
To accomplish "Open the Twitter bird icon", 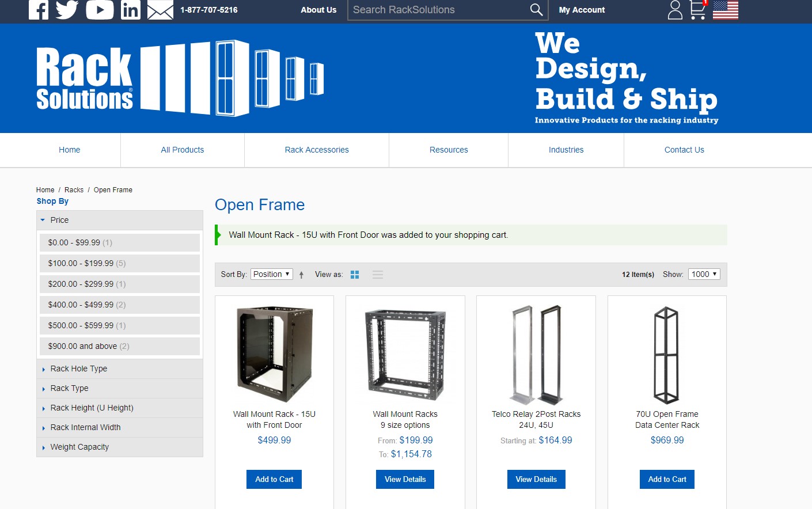I will click(x=67, y=10).
